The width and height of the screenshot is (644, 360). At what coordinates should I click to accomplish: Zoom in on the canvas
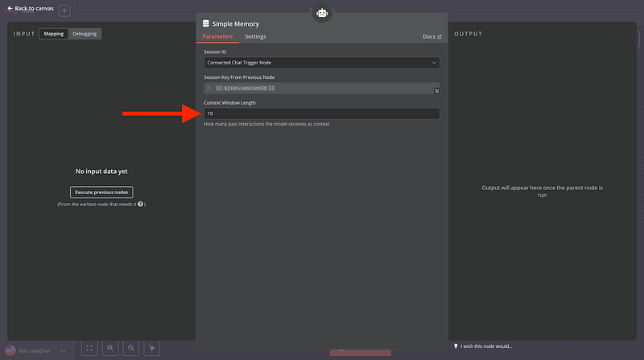[110, 348]
